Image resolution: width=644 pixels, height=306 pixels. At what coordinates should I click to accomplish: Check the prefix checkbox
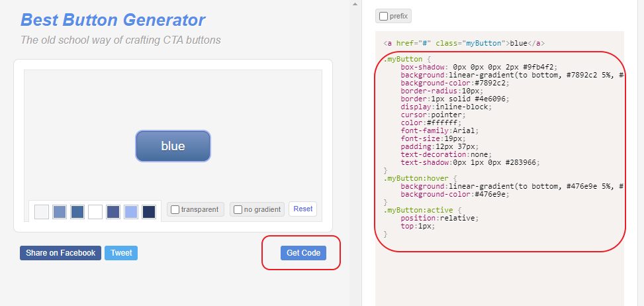coord(383,17)
